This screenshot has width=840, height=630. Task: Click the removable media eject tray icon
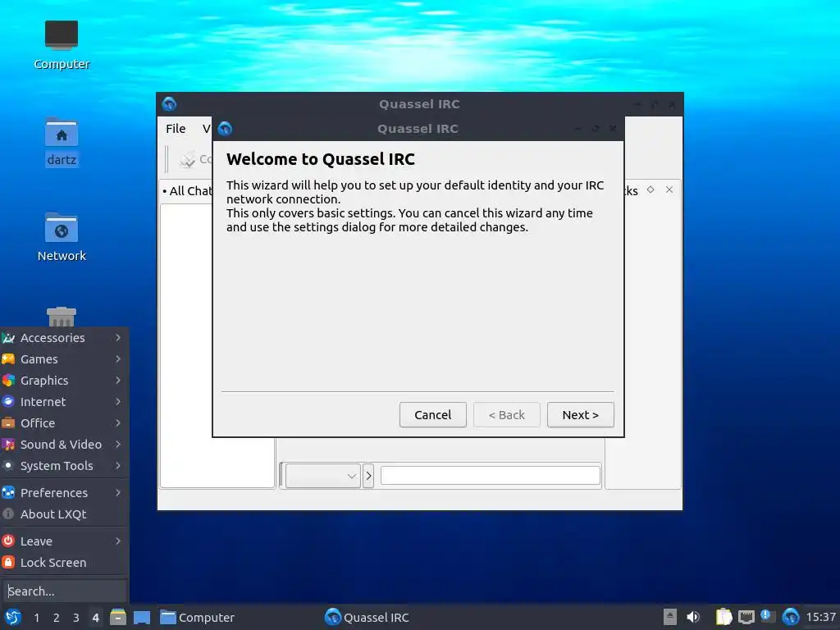pyautogui.click(x=669, y=617)
